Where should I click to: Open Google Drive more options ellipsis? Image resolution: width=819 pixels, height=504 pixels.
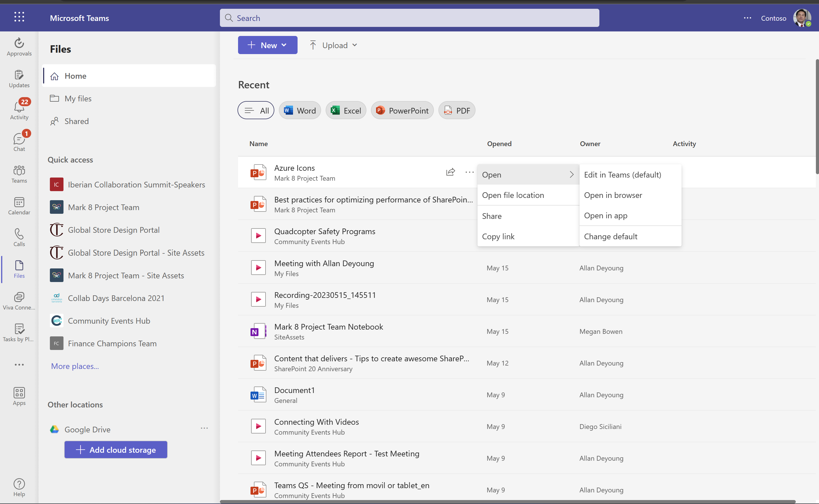click(x=204, y=428)
